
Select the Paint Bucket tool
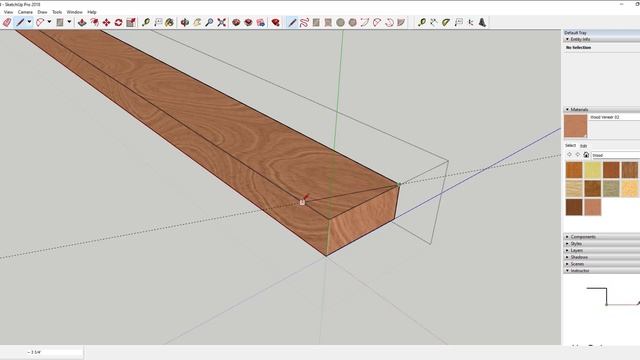tap(170, 22)
